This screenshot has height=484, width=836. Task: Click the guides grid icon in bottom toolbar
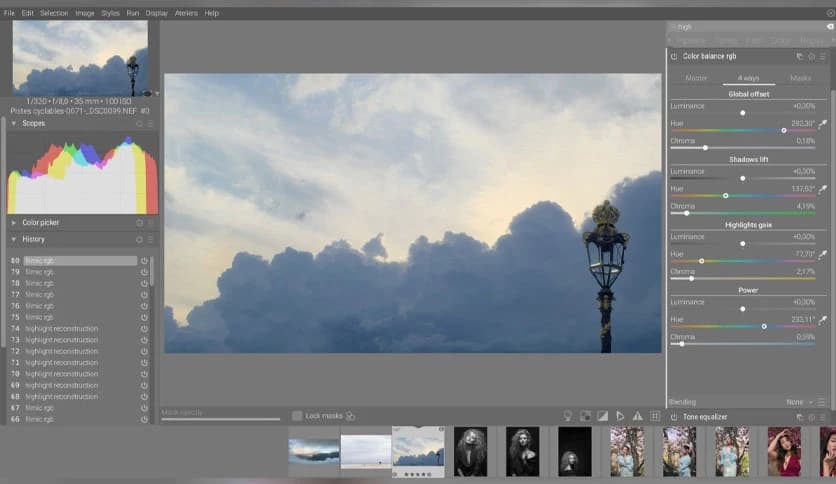coord(655,416)
